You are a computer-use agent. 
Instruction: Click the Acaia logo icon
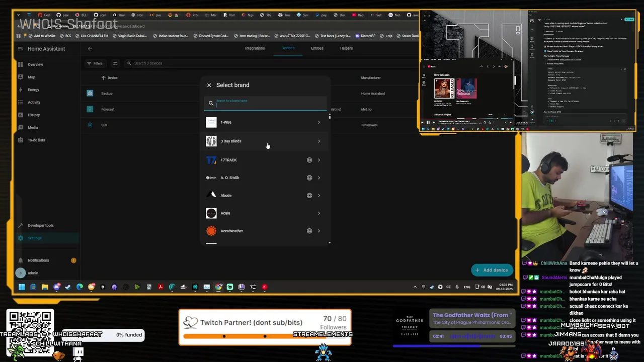pyautogui.click(x=211, y=213)
